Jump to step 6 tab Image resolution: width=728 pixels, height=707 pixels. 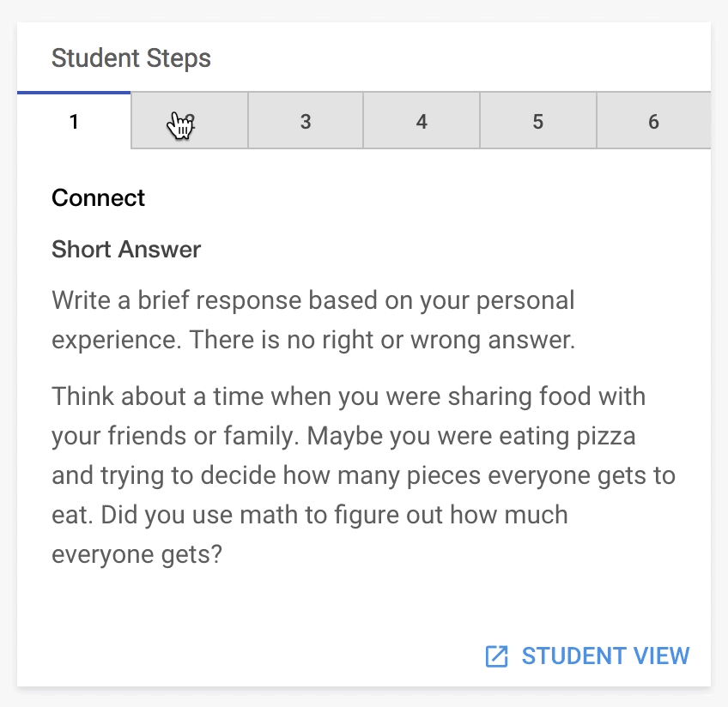[x=653, y=121]
